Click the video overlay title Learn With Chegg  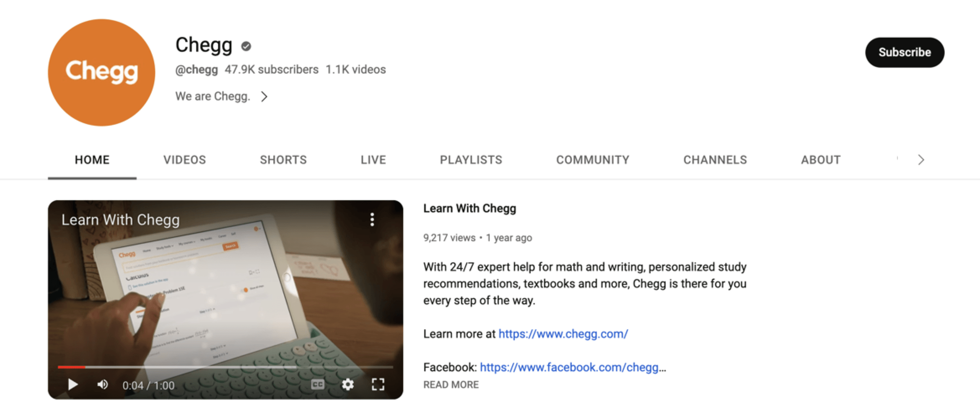(121, 219)
